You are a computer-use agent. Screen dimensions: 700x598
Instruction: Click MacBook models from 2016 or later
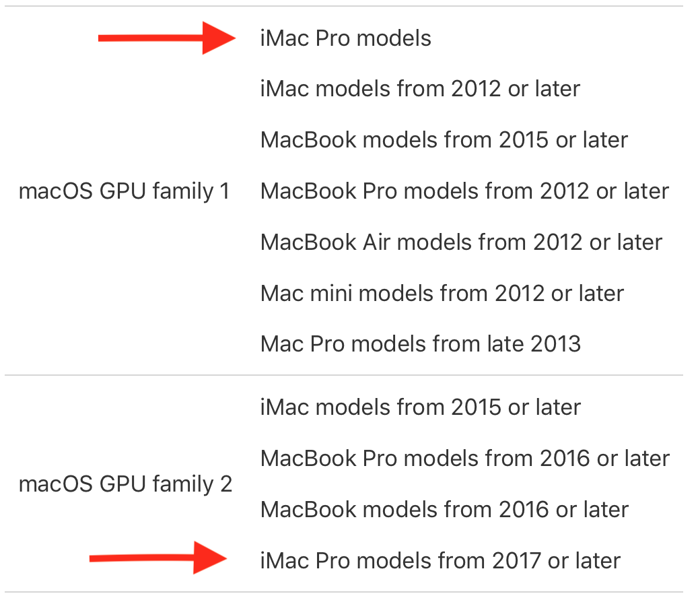pyautogui.click(x=445, y=510)
